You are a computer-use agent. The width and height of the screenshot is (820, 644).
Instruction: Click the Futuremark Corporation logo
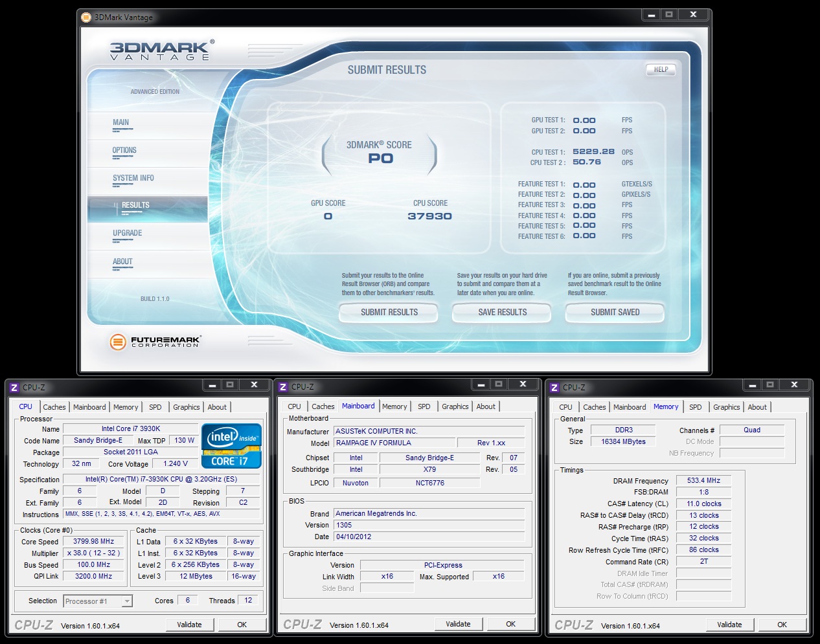click(155, 341)
